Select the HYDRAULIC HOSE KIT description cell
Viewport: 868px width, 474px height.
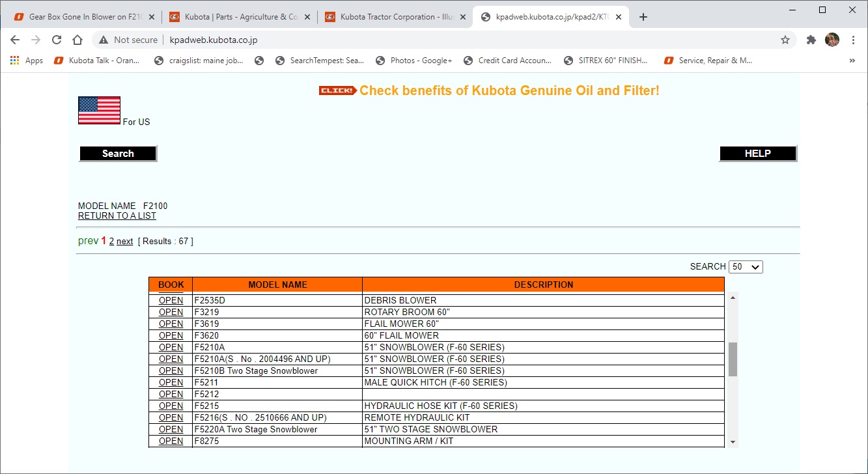point(543,406)
